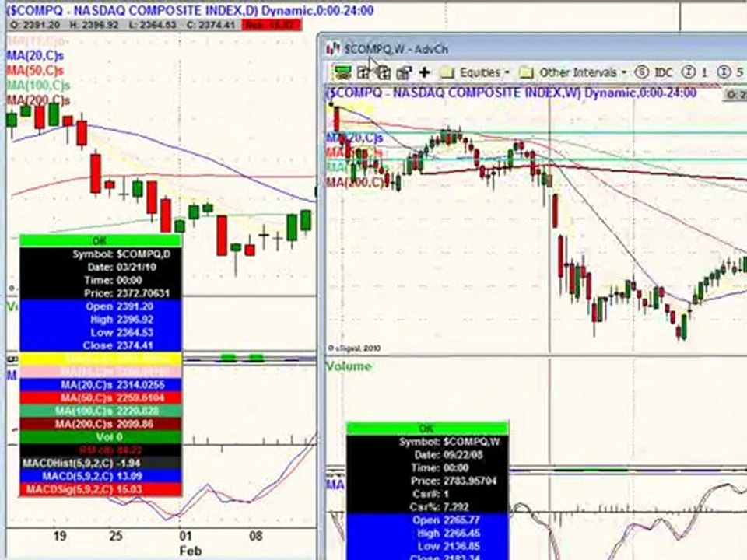The height and width of the screenshot is (560, 747).
Task: Click the MA(100,C)s green row in the data window
Action: click(x=100, y=411)
